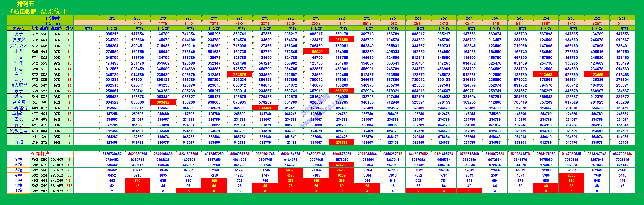
Task: Click the red highlighted 568972 cell
Action: pos(341,91)
